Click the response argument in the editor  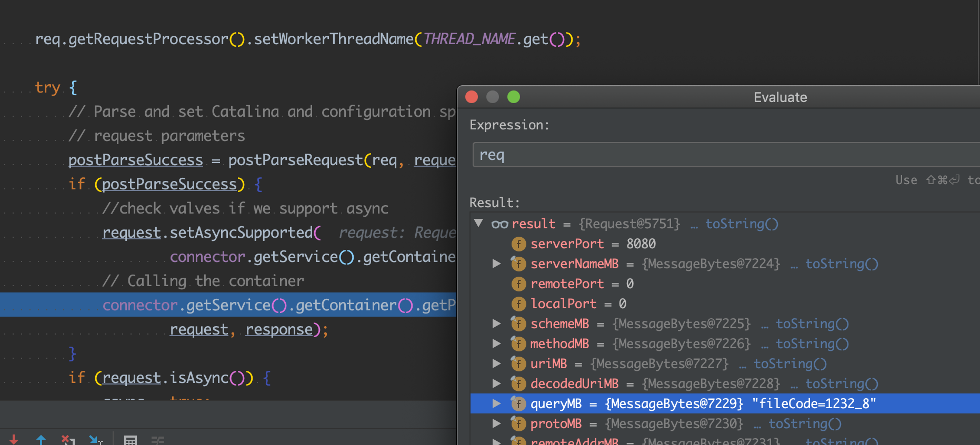point(279,330)
